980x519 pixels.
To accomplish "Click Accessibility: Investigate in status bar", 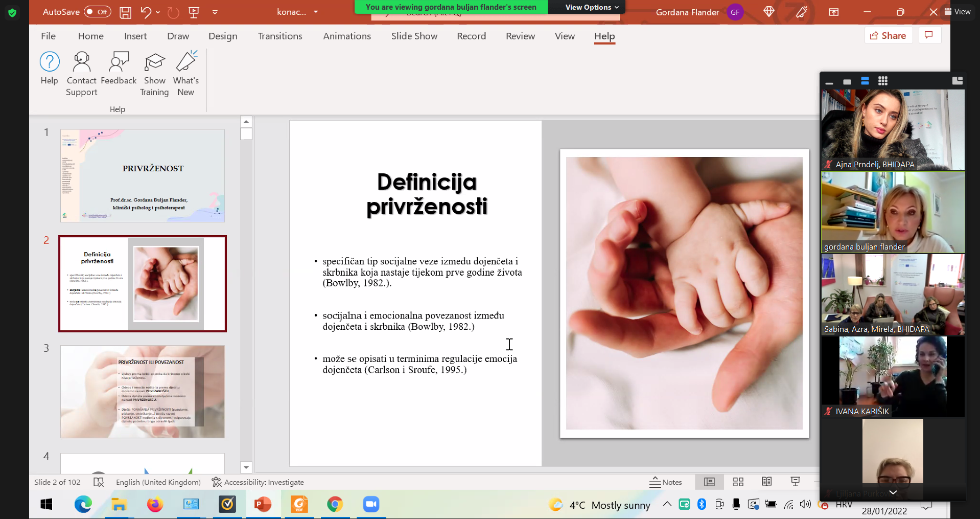I will click(x=258, y=482).
